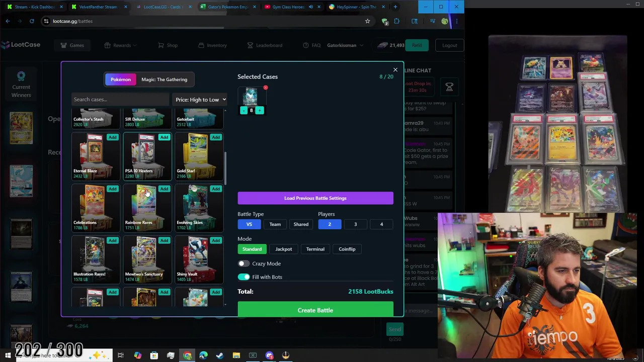Toggle Crazy Mode switch

click(x=244, y=263)
